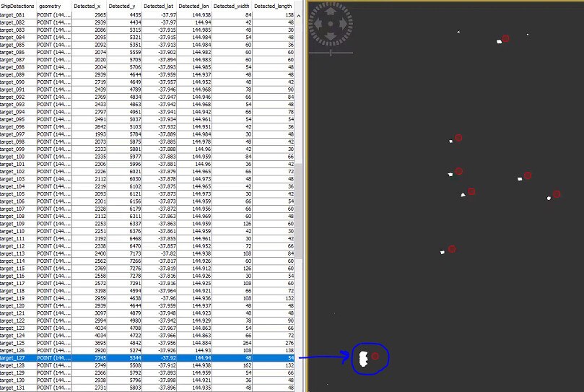
Task: Click the geometry column header
Action: tap(49, 6)
